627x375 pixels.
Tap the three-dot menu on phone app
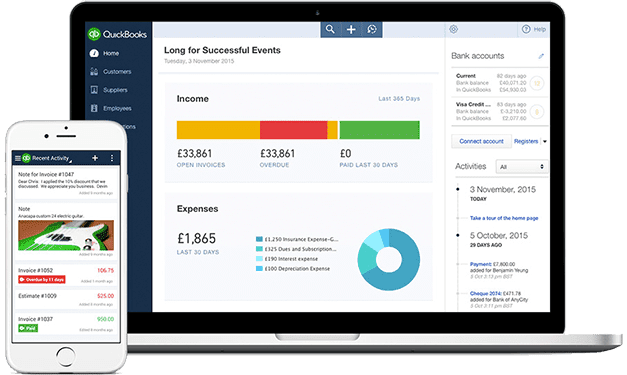[x=112, y=158]
